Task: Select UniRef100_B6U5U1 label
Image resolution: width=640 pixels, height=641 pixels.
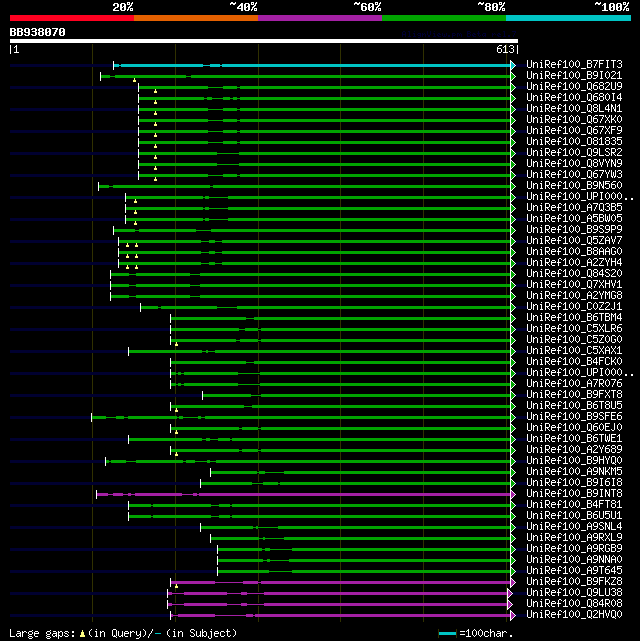Action: tap(574, 515)
